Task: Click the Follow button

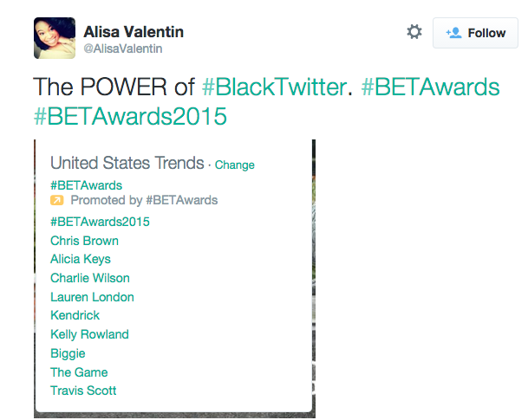Action: click(x=475, y=33)
